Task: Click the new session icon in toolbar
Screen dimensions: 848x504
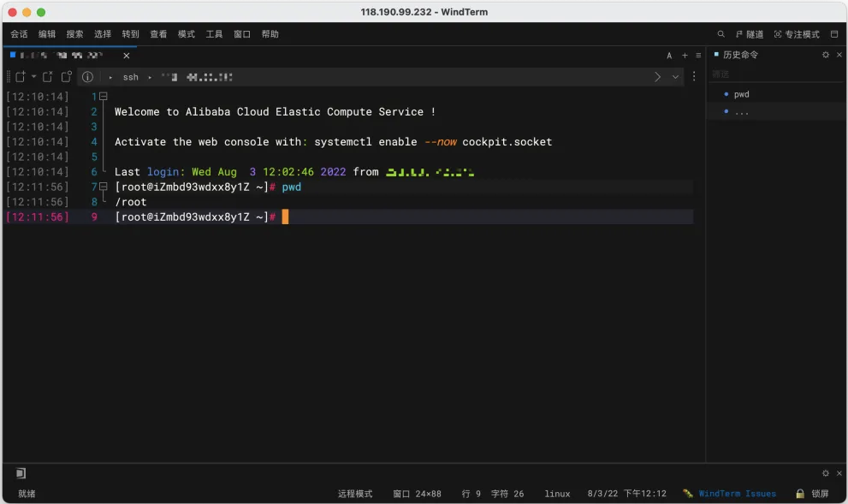Action: 20,77
